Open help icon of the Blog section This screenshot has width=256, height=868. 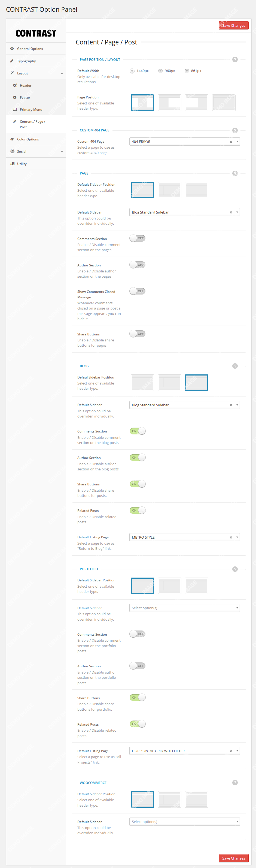click(235, 366)
